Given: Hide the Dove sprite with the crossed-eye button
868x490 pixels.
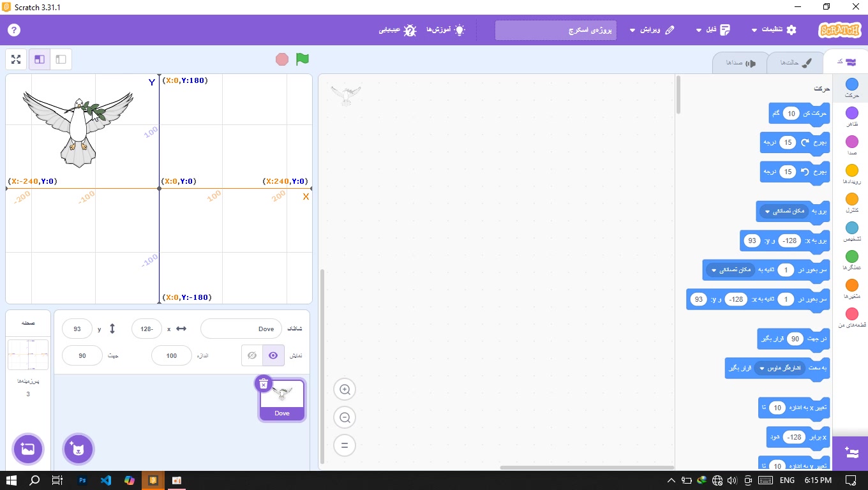Looking at the screenshot, I should [252, 355].
